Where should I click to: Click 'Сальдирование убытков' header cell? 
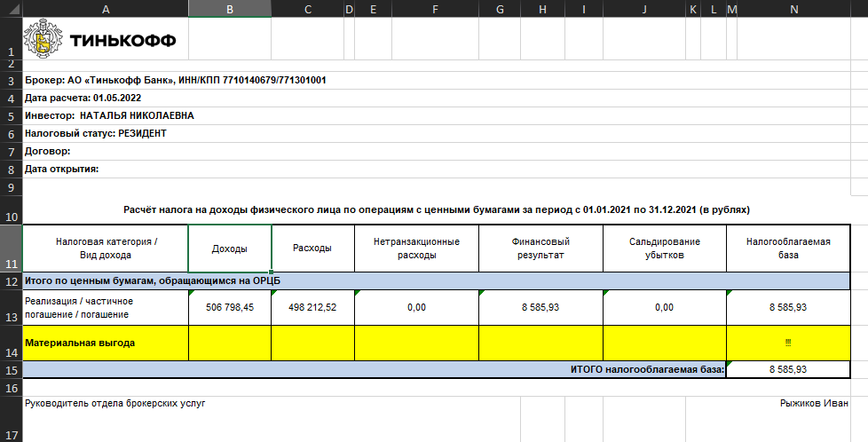tap(664, 249)
